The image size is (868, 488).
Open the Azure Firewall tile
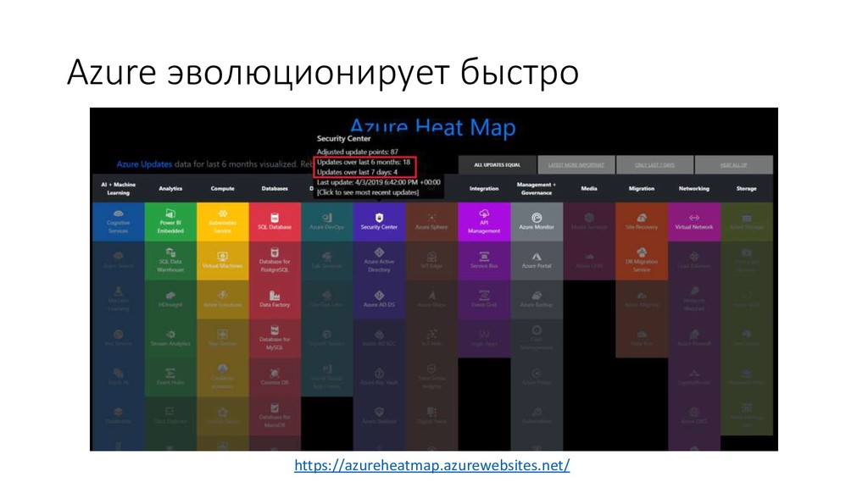pos(693,338)
